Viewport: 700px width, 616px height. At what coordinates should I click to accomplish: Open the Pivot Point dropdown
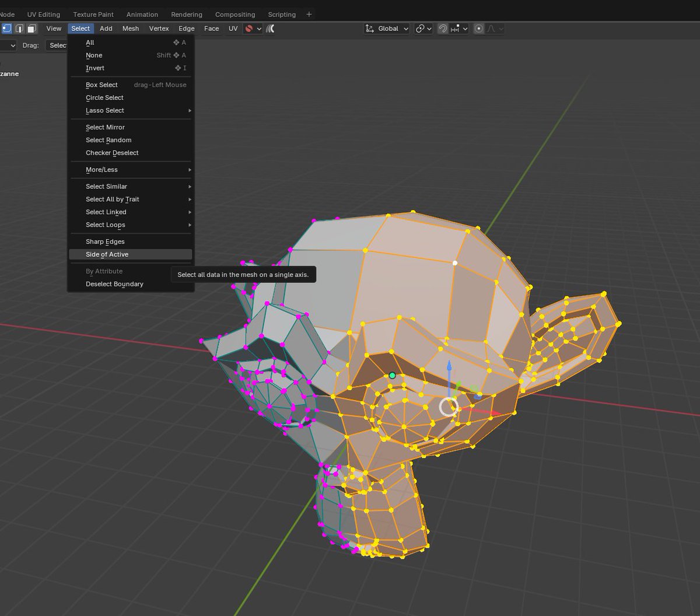[x=424, y=29]
